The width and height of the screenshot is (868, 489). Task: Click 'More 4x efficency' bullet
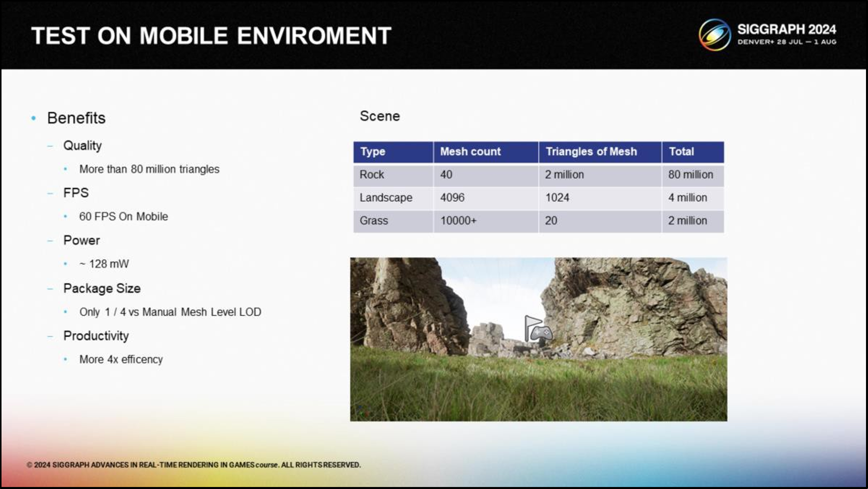pos(121,360)
